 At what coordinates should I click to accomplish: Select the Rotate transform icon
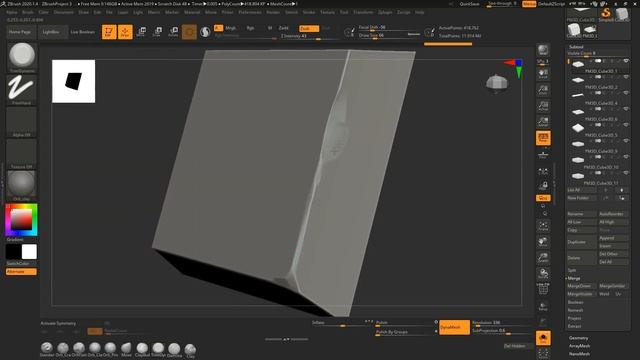coord(173,32)
